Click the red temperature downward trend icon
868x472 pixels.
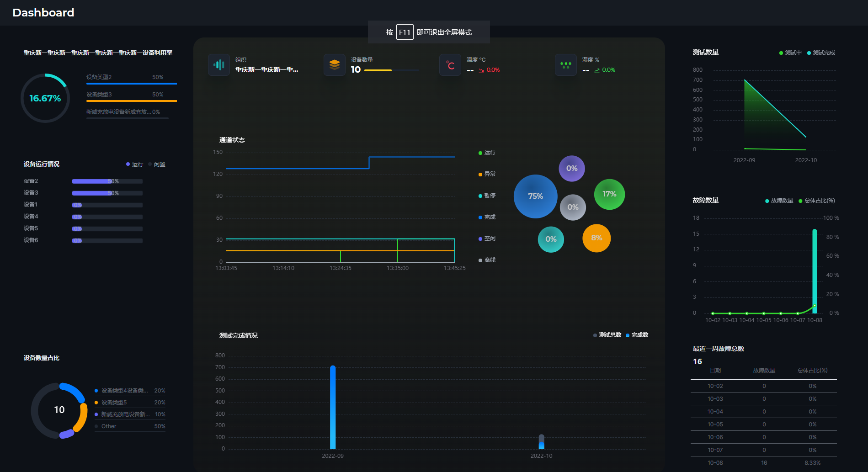[x=481, y=70]
